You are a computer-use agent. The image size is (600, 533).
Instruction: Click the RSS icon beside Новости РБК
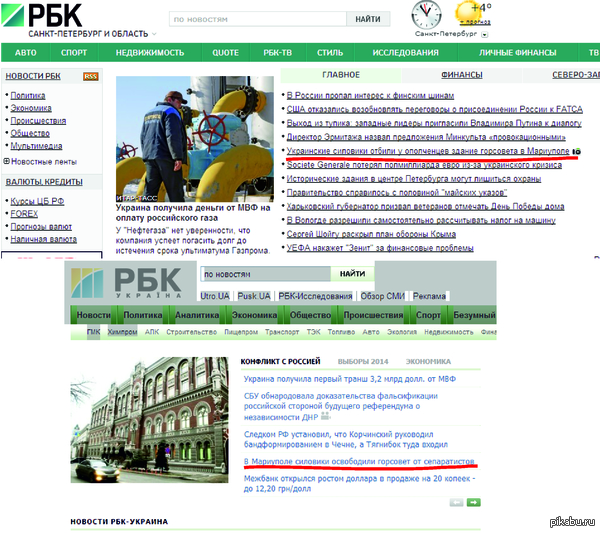pyautogui.click(x=90, y=76)
